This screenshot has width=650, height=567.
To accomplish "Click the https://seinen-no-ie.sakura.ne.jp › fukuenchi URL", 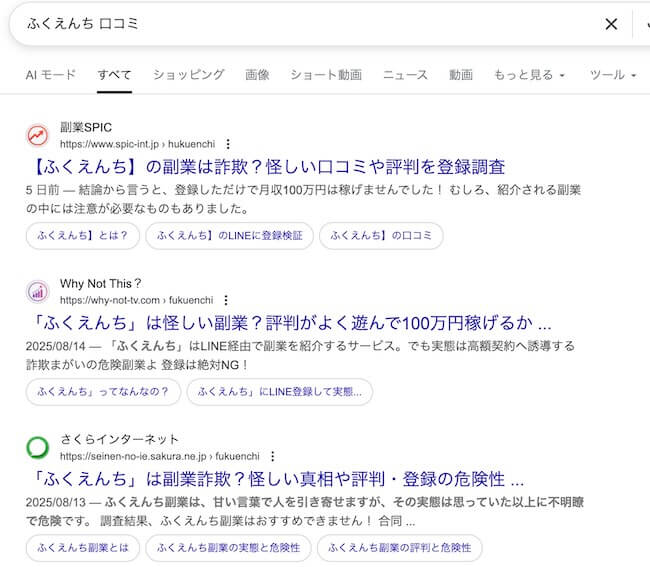I will pos(160,456).
